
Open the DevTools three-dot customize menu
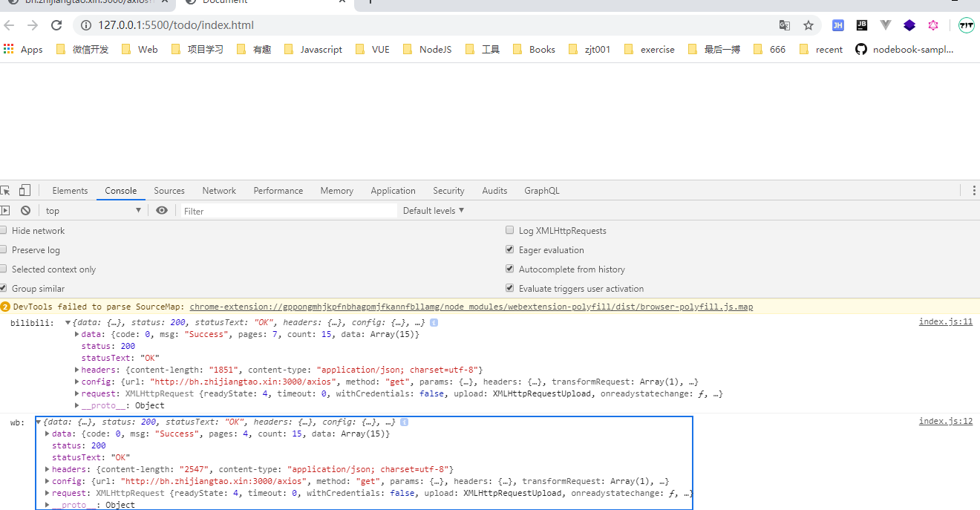[974, 191]
